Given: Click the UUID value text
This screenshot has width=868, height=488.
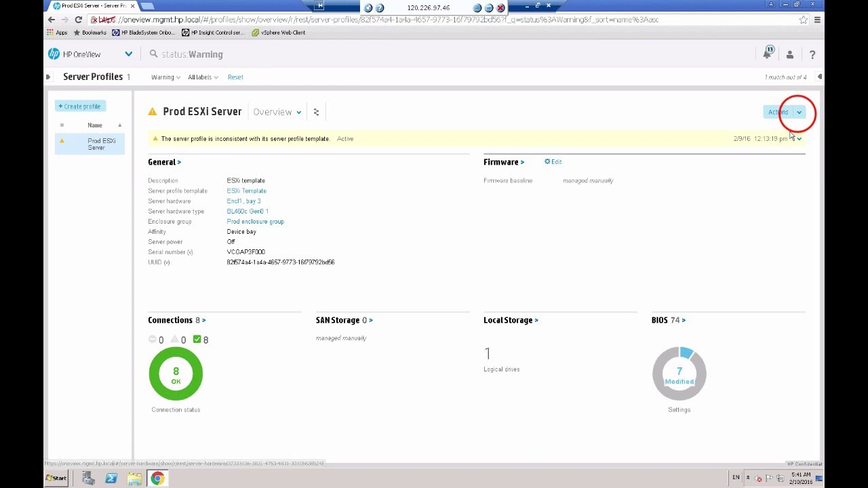Looking at the screenshot, I should point(280,262).
